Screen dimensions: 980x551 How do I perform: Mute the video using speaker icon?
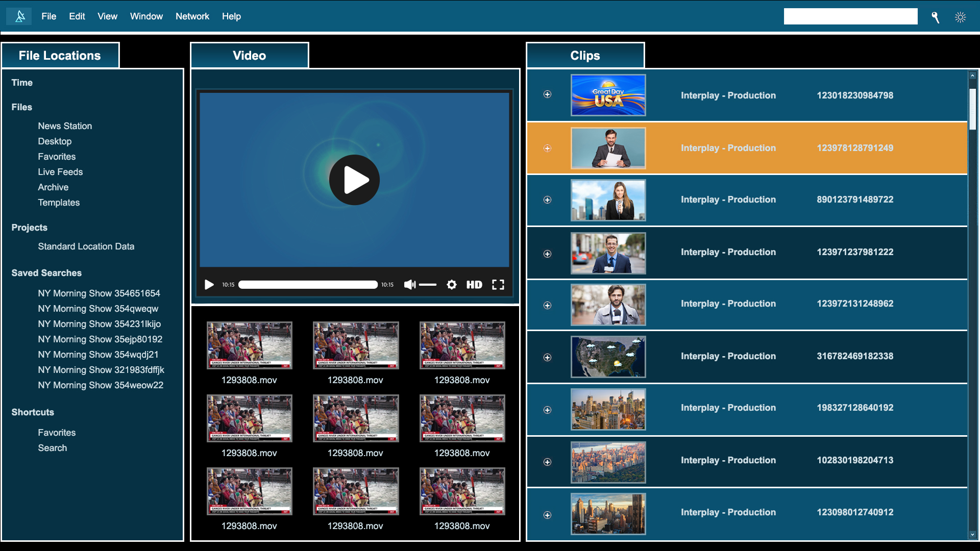point(409,285)
